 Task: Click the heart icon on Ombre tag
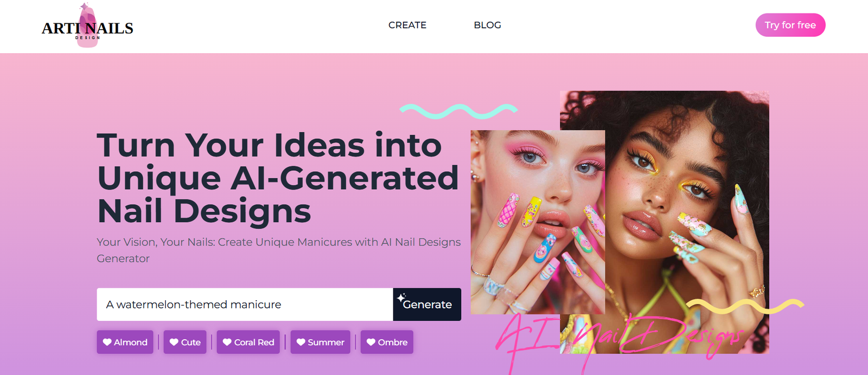[371, 342]
